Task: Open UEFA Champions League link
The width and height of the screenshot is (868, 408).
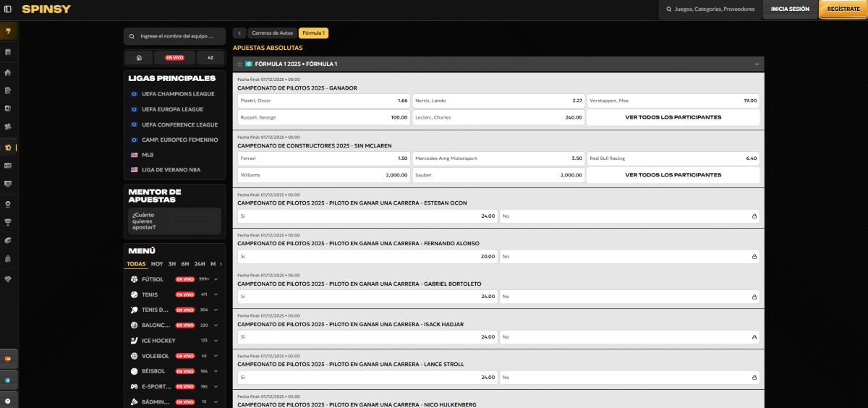Action: pos(178,94)
